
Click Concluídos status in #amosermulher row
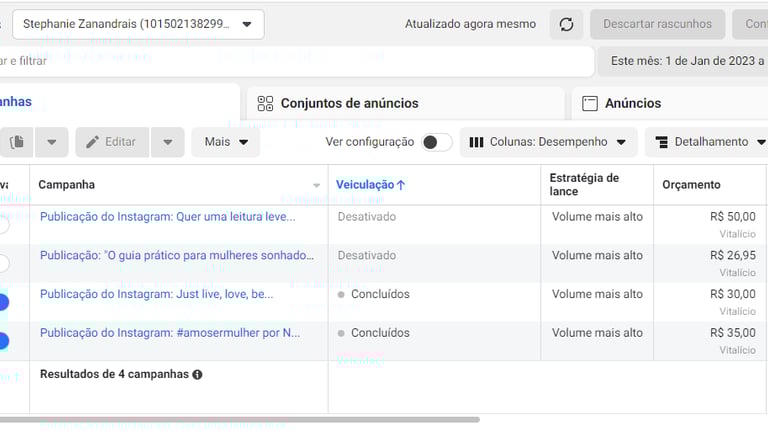click(x=380, y=333)
